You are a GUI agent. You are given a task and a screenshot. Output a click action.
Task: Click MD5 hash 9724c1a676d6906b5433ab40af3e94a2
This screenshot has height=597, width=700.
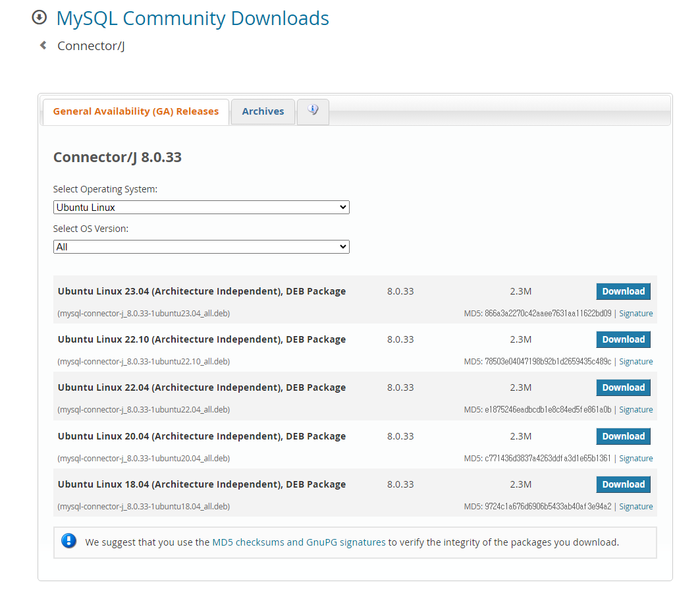pyautogui.click(x=548, y=507)
